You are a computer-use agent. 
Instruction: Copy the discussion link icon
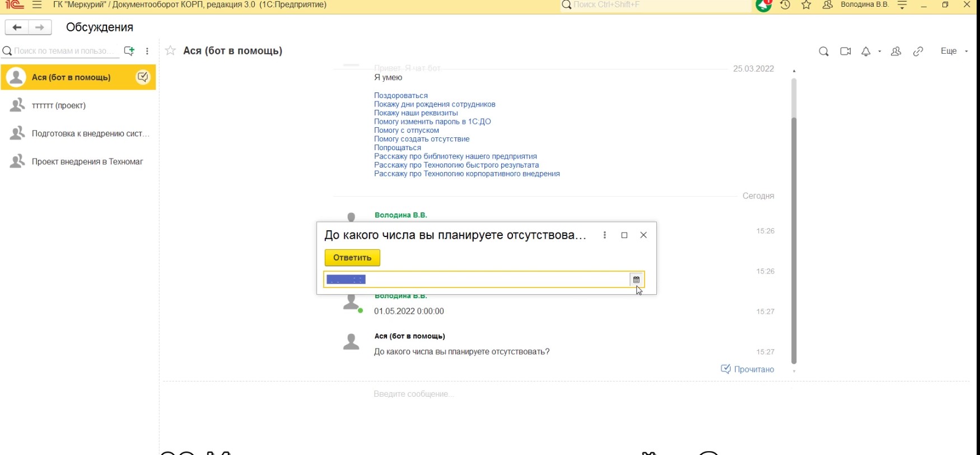[918, 52]
